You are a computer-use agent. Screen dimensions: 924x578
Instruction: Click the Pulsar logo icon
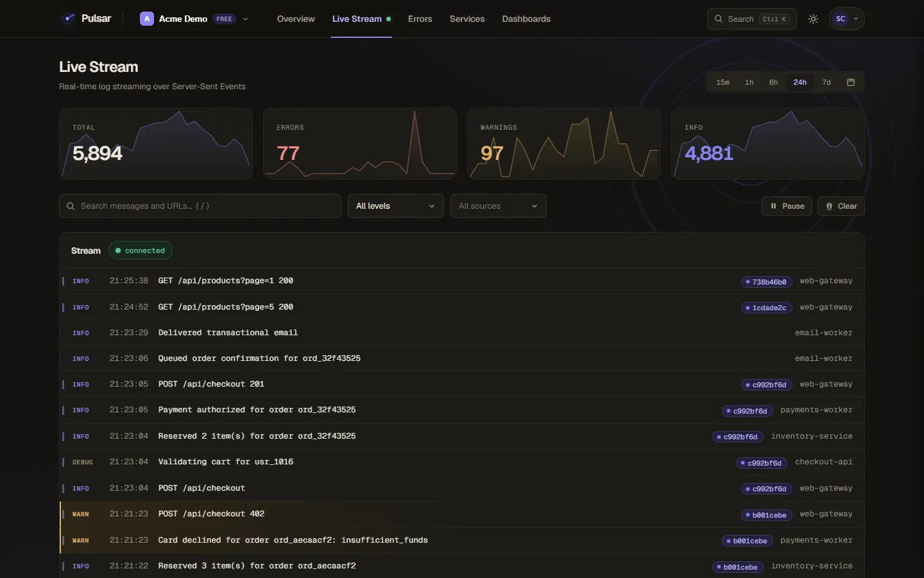68,19
